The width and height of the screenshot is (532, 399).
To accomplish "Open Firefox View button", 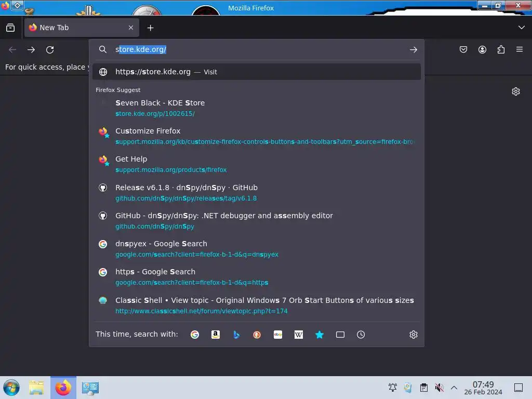I will pyautogui.click(x=10, y=28).
